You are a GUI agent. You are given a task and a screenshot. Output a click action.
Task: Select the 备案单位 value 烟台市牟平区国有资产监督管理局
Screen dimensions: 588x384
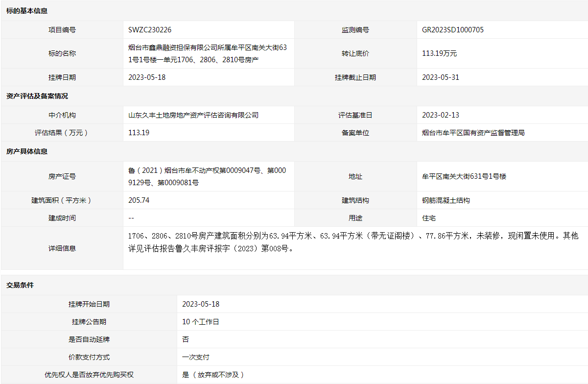(473, 133)
